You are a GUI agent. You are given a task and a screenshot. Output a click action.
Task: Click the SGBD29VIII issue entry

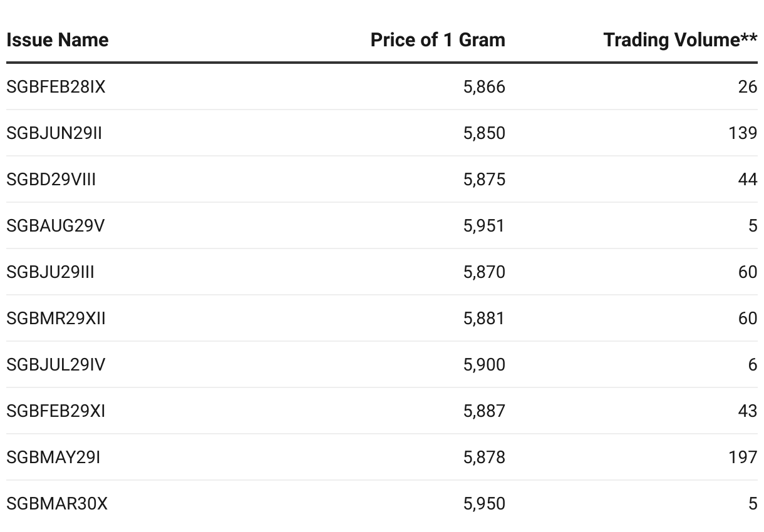[51, 180]
